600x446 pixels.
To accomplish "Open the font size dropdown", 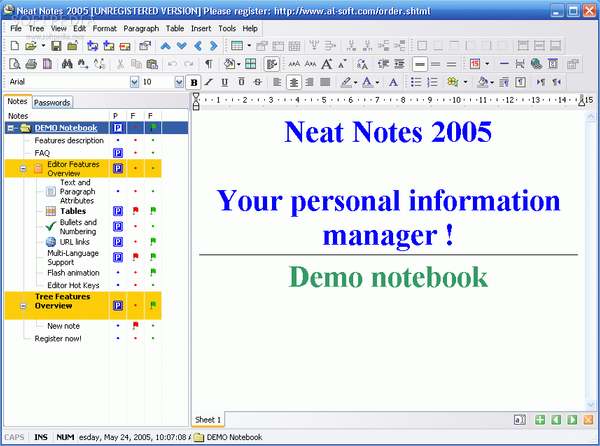I will point(179,82).
